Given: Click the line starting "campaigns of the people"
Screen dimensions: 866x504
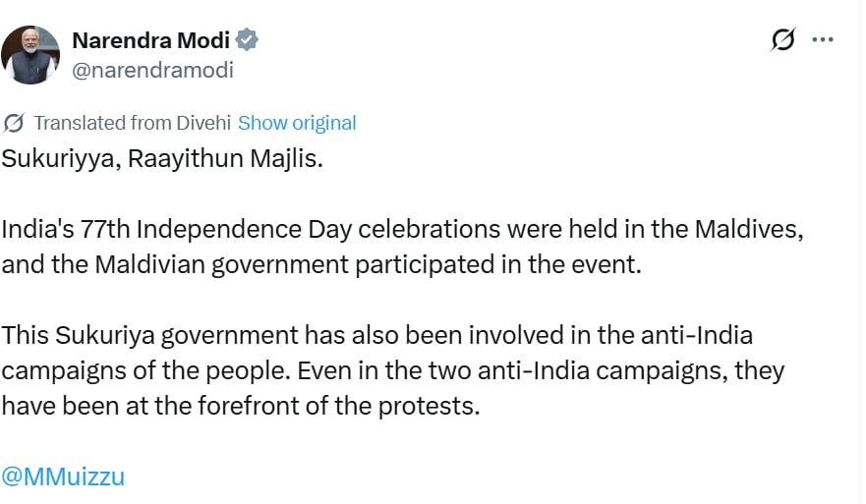Looking at the screenshot, I should pos(391,370).
